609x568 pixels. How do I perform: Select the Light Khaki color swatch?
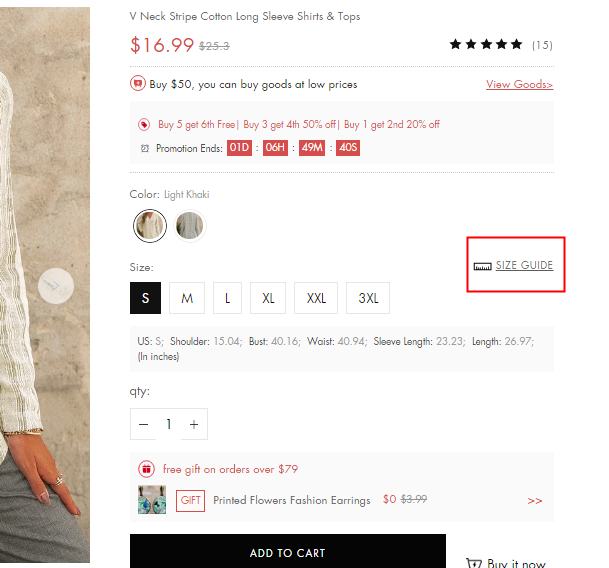coord(150,226)
